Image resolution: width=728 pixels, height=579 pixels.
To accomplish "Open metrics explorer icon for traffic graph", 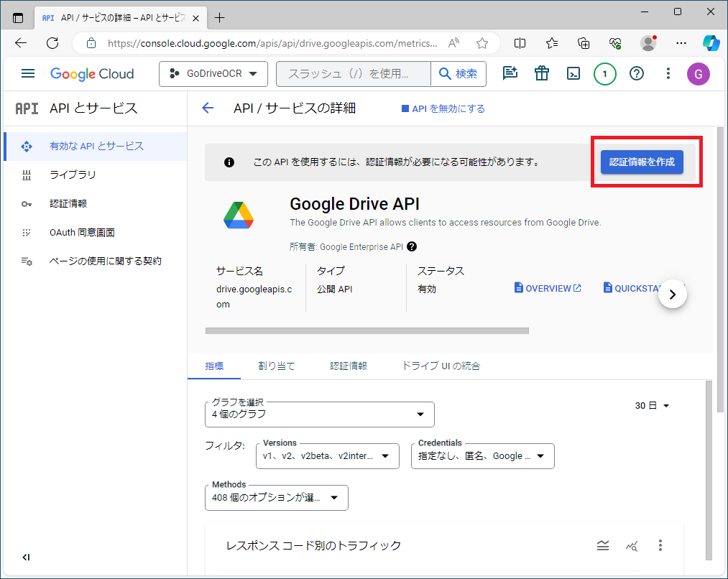I will (x=632, y=546).
